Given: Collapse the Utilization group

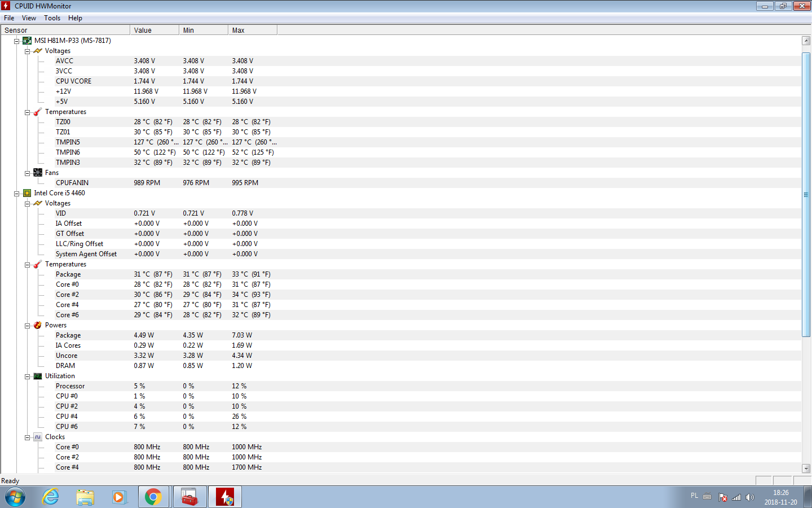Looking at the screenshot, I should [x=27, y=376].
